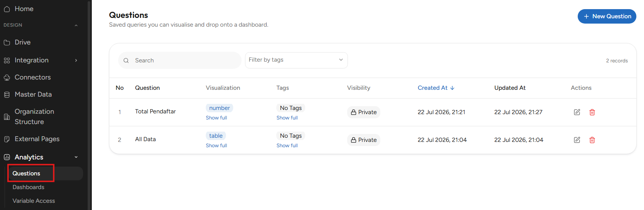Screen dimensions: 644x210
Task: Expand the Integration submenu chevron
Action: point(76,60)
